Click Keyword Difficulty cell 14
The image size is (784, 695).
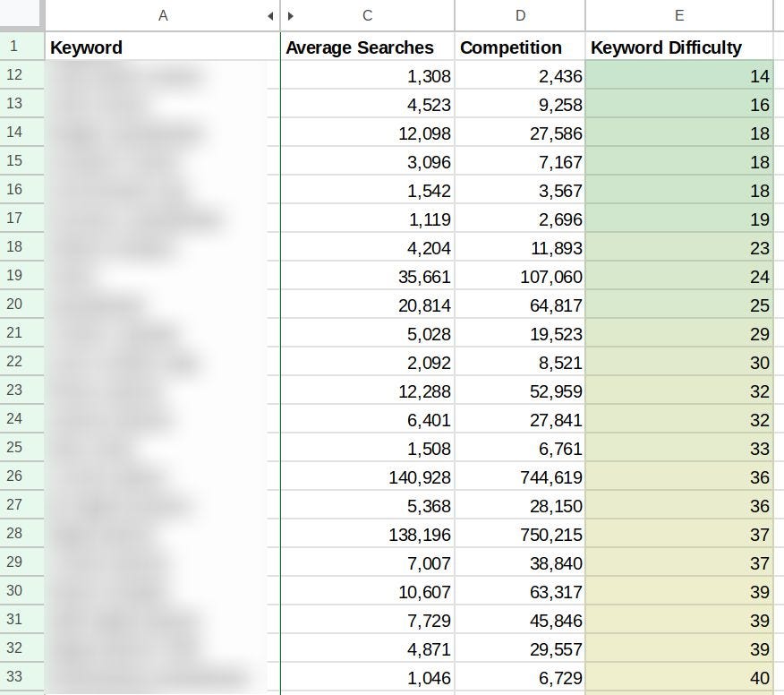[x=679, y=75]
